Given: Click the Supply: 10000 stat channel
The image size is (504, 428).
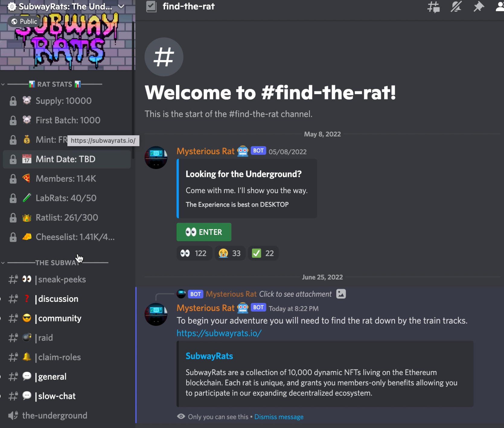Looking at the screenshot, I should pyautogui.click(x=67, y=101).
